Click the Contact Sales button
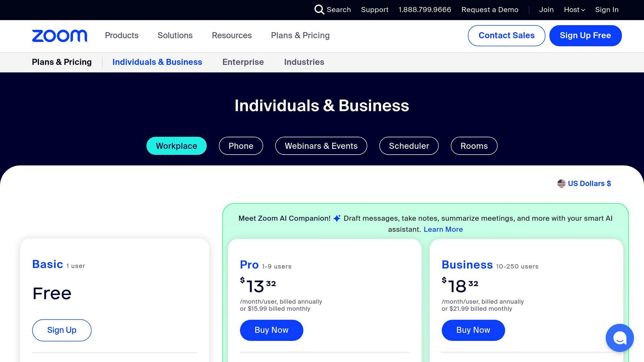Image resolution: width=644 pixels, height=362 pixels. coord(506,36)
